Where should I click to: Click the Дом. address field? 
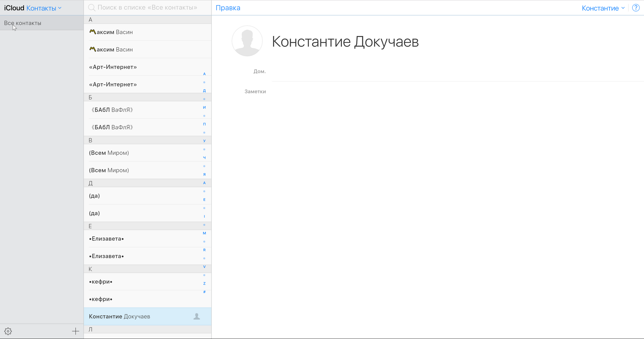click(x=458, y=71)
